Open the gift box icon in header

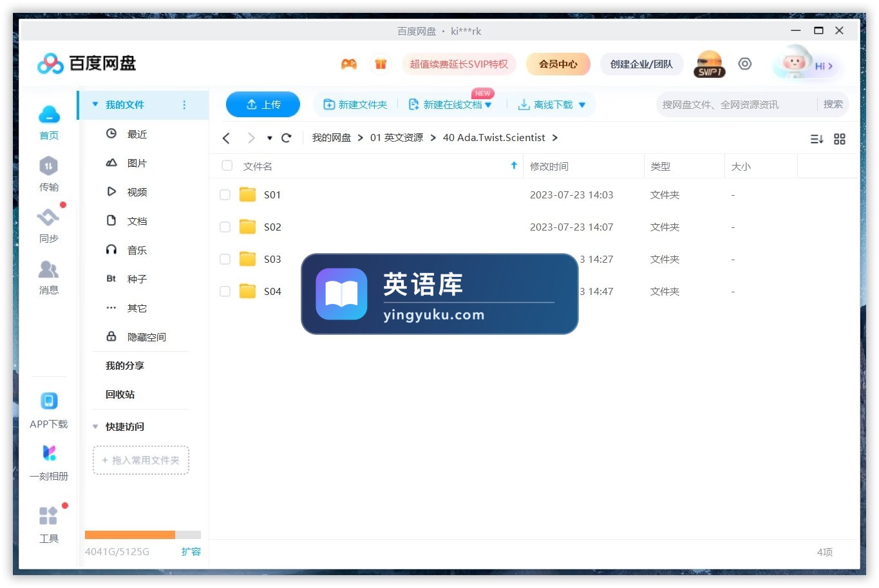(x=381, y=64)
